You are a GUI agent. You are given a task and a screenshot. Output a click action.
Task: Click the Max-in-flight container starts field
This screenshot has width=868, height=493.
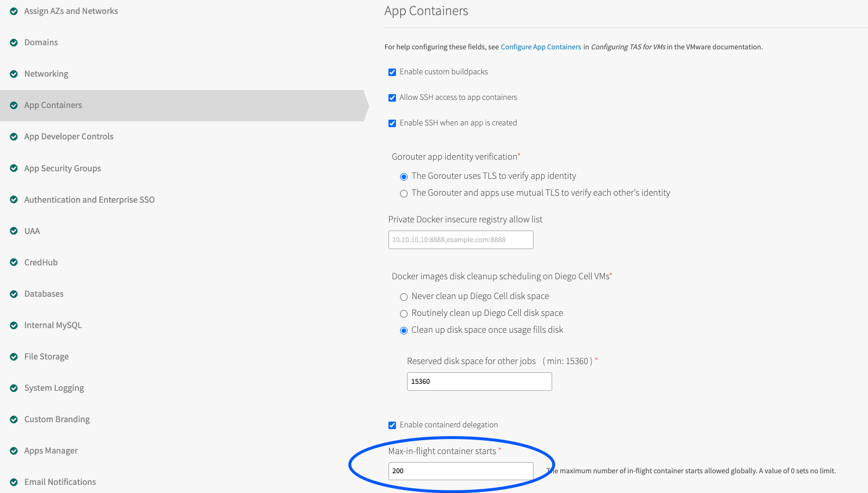pos(460,471)
